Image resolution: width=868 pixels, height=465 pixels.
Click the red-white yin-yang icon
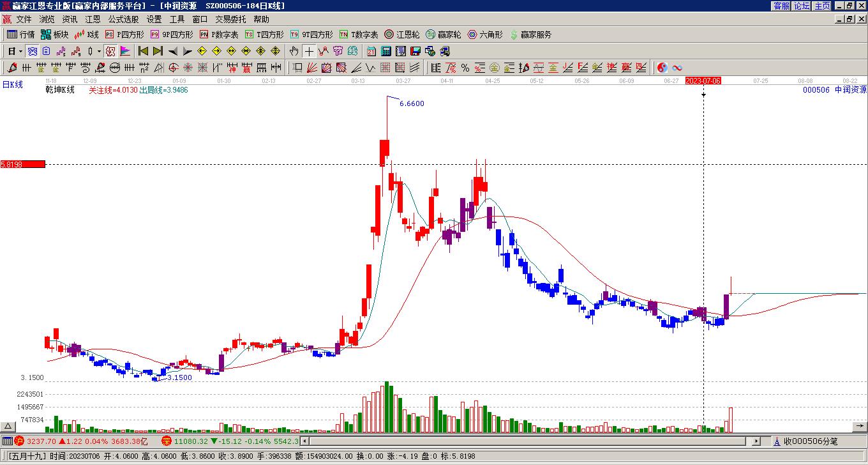[662, 68]
